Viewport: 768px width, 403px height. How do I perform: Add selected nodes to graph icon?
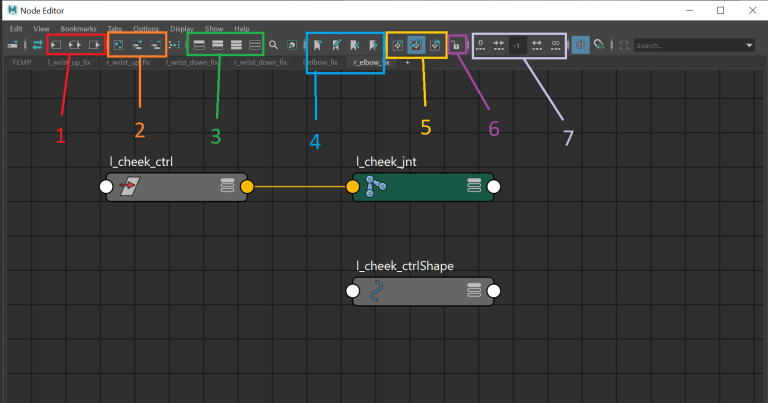pyautogui.click(x=137, y=45)
